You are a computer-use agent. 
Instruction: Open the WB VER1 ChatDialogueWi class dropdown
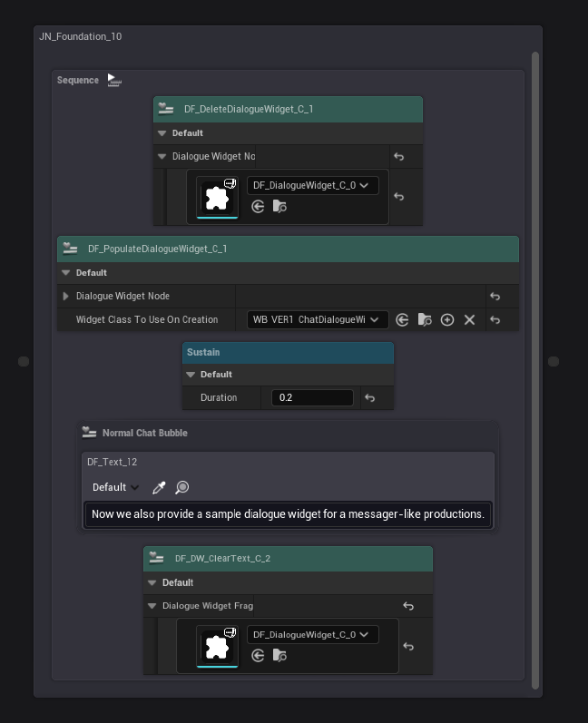pos(318,320)
